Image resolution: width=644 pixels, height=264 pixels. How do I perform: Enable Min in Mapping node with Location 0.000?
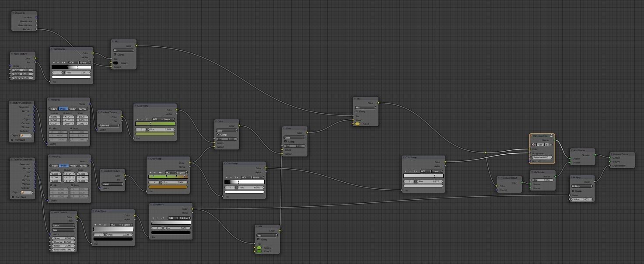51,185
